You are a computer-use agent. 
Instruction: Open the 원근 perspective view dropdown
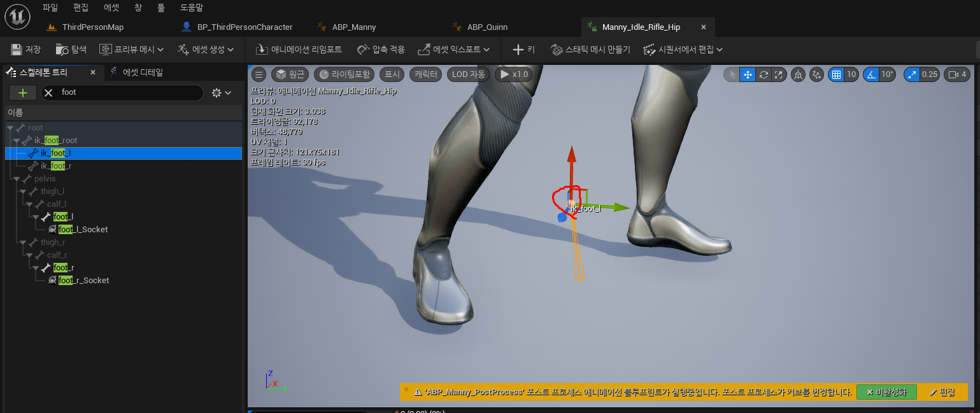290,74
